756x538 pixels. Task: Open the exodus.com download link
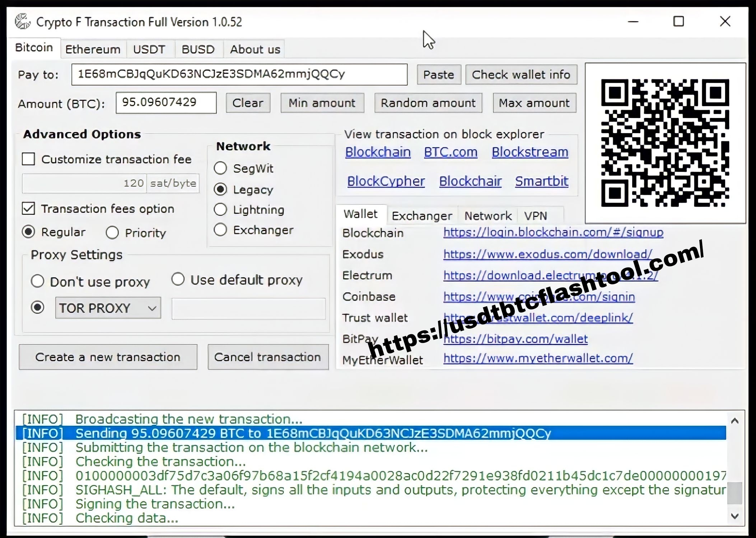click(x=548, y=254)
